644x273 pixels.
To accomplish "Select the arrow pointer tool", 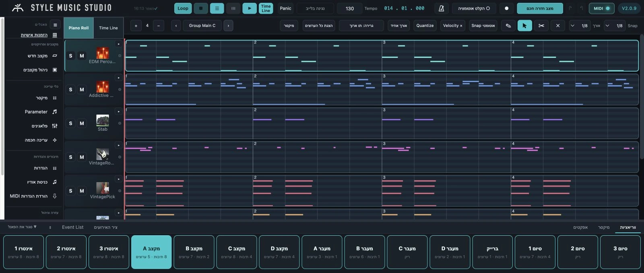I will pyautogui.click(x=524, y=26).
